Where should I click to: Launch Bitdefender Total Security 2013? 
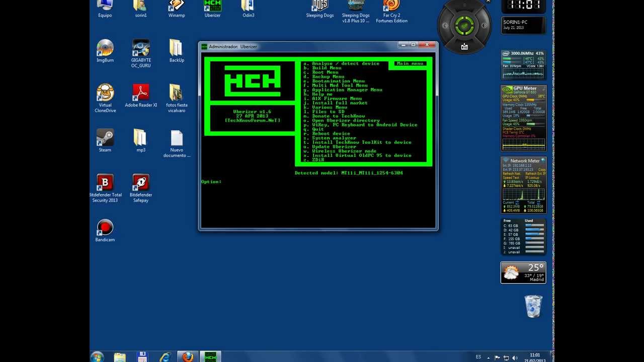click(x=105, y=188)
